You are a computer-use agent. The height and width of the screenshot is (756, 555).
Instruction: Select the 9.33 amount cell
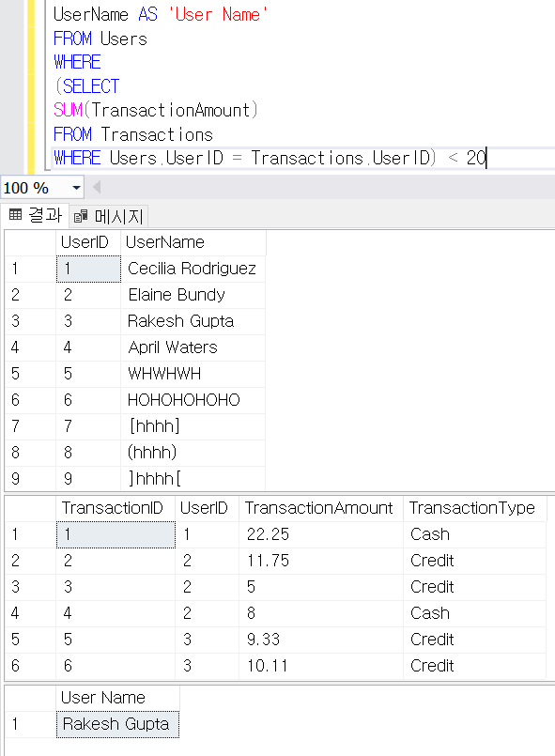pyautogui.click(x=321, y=640)
